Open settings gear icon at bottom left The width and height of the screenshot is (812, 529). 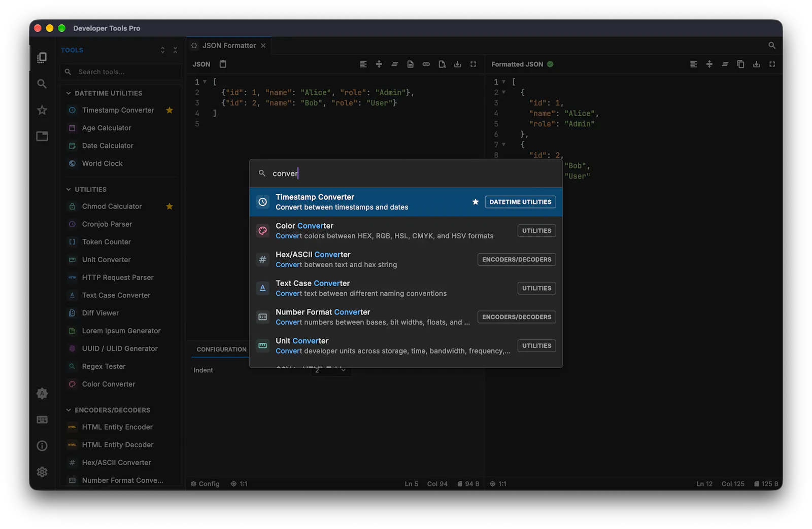coord(42,472)
